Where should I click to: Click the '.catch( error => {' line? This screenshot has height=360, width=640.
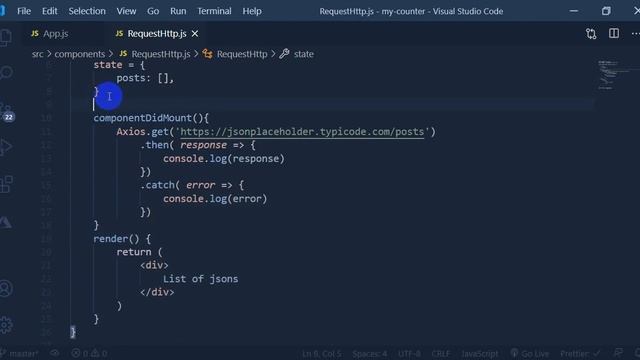192,185
